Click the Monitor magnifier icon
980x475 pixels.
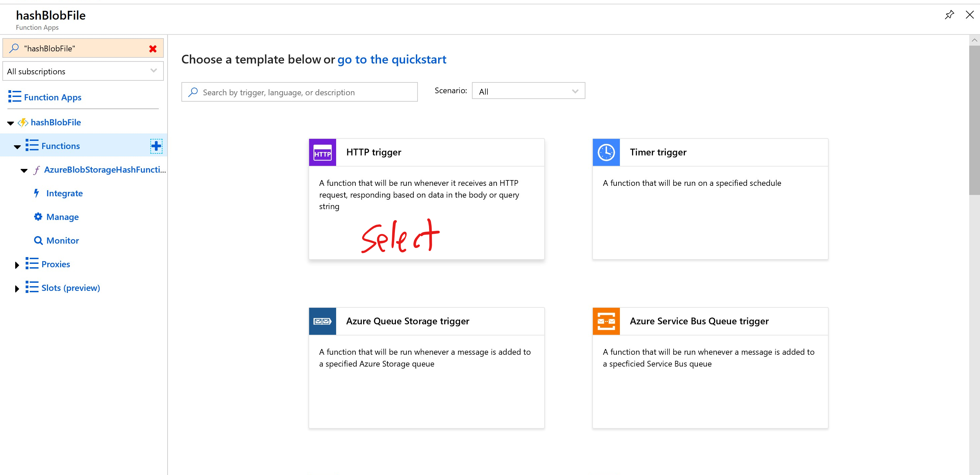click(38, 241)
